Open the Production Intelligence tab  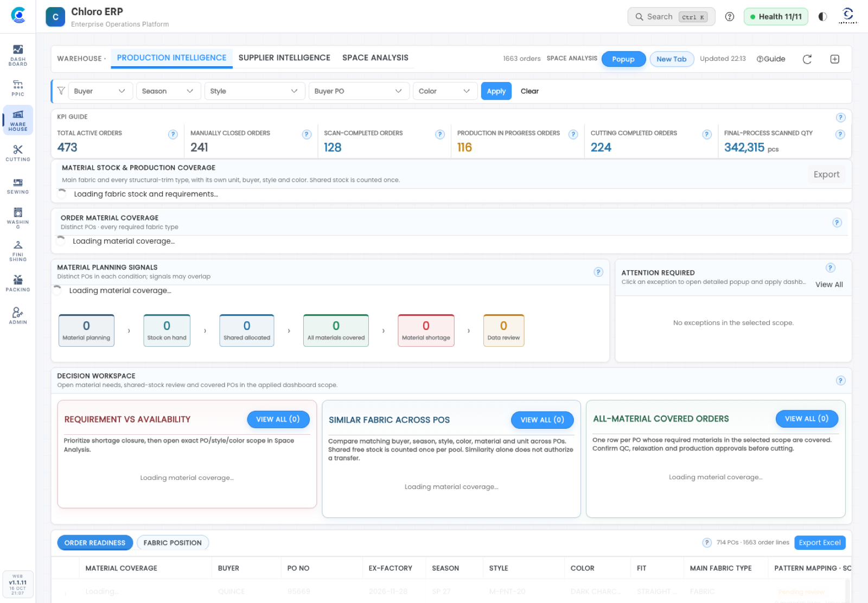tap(171, 58)
